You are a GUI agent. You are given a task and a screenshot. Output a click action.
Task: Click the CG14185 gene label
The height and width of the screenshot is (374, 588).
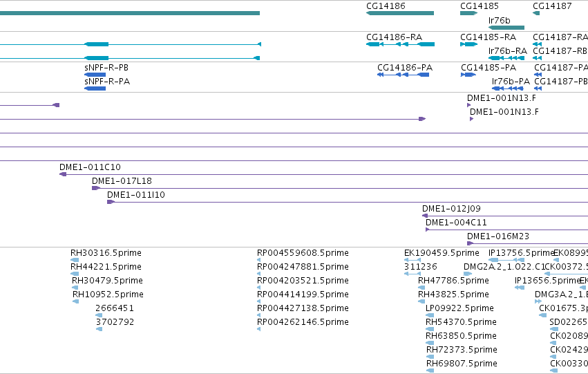tap(480, 6)
